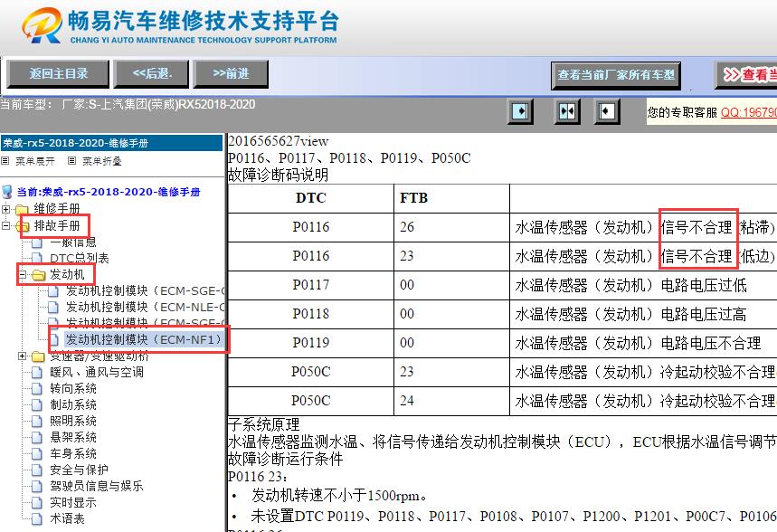Click the page icon beside 悬架系统

tap(37, 437)
